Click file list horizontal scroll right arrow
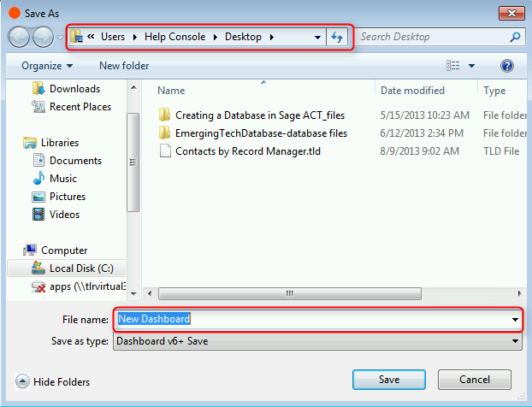 point(519,294)
